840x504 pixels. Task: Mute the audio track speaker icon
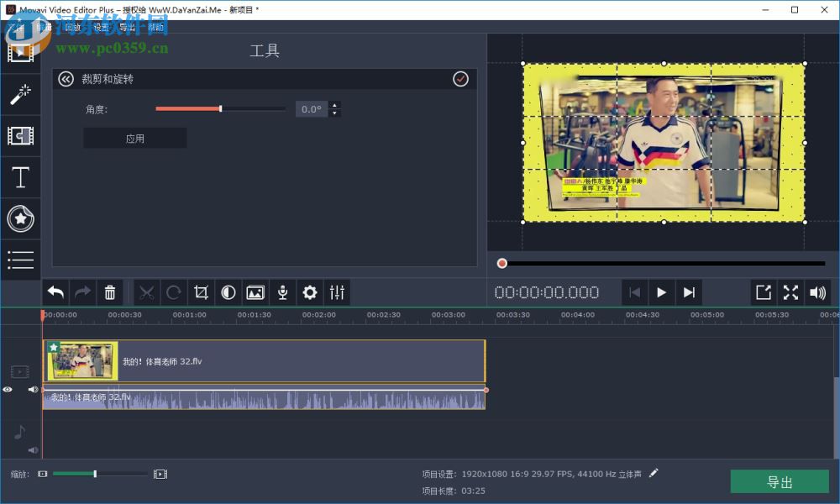click(33, 449)
